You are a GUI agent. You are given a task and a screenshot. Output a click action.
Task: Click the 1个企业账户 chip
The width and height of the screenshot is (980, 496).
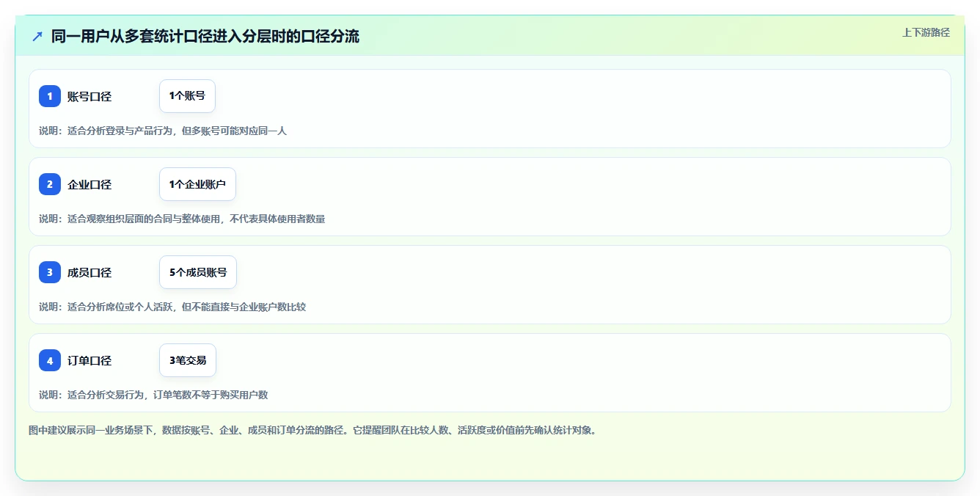[197, 184]
